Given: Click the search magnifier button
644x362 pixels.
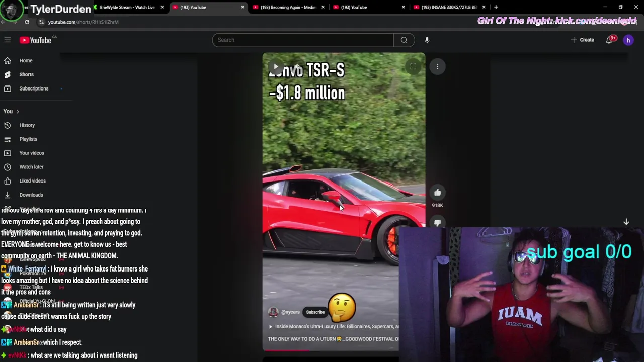Looking at the screenshot, I should [x=404, y=40].
